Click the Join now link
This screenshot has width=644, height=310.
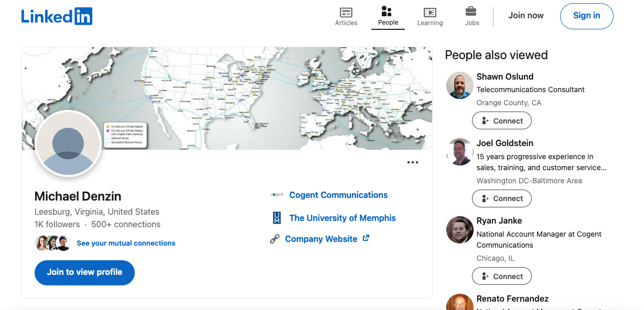(x=526, y=16)
